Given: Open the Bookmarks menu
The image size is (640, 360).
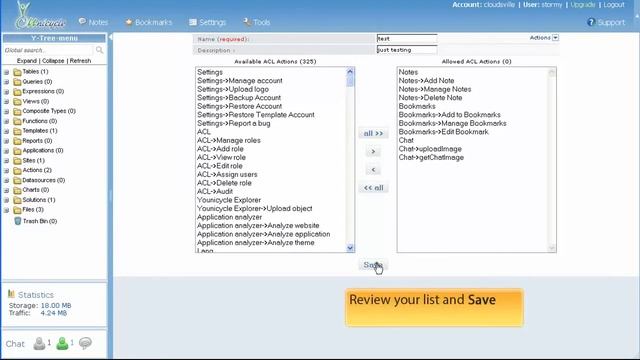Looking at the screenshot, I should [149, 22].
